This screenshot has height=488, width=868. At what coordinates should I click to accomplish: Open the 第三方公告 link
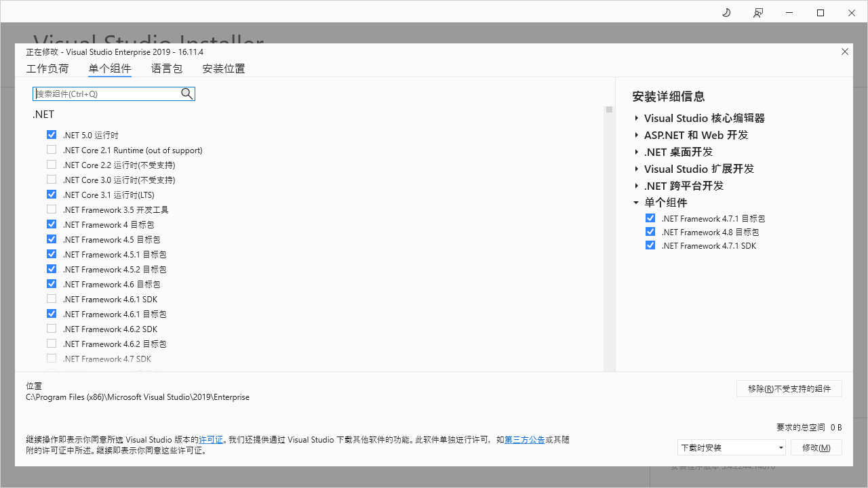[525, 440]
